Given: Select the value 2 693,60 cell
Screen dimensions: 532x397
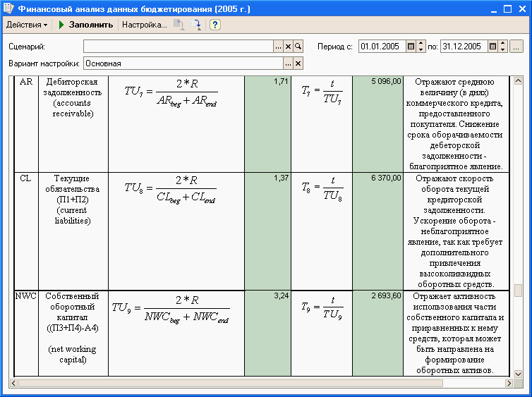Looking at the screenshot, I should [377, 334].
